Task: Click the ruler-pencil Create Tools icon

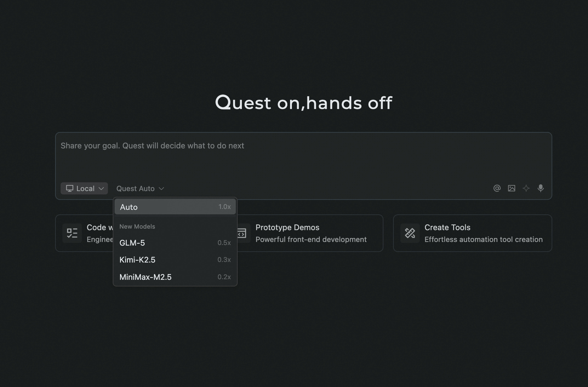Action: click(410, 233)
